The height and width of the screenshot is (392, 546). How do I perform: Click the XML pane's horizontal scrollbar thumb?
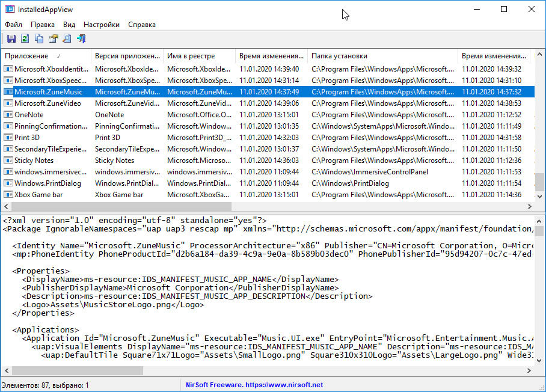point(78,370)
